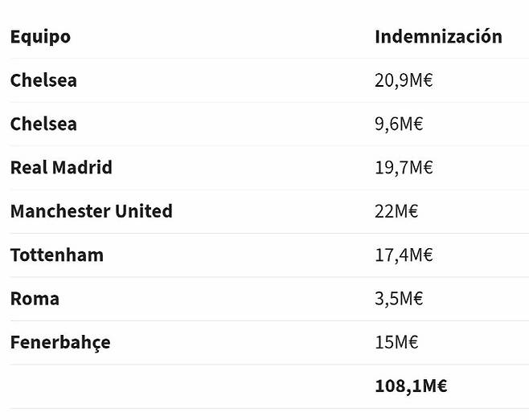Image resolution: width=529 pixels, height=420 pixels.
Task: Click the word Real in Real Madrid
Action: 28,168
